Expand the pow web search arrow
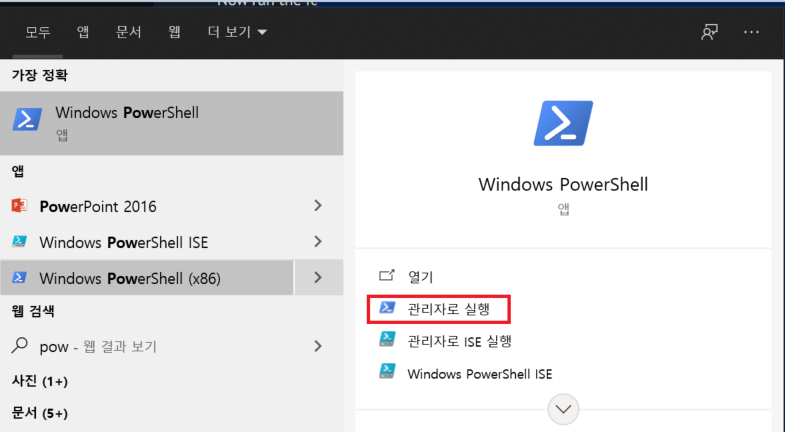Image resolution: width=785 pixels, height=432 pixels. tap(318, 346)
